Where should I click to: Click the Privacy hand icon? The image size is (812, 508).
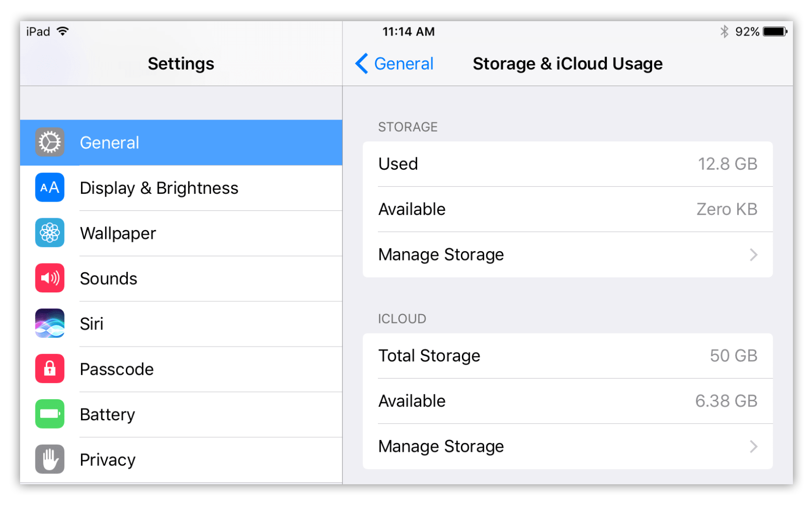point(49,460)
